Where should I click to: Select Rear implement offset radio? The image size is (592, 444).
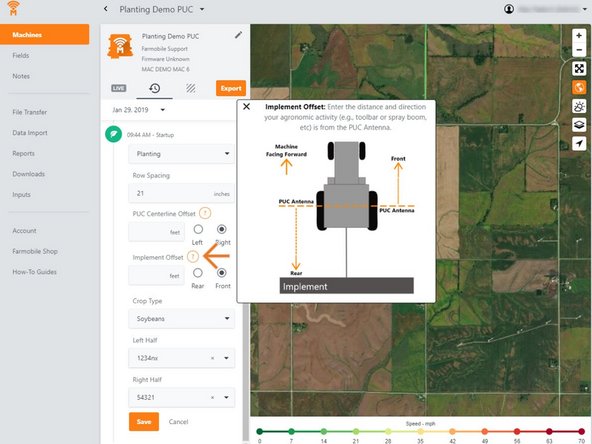(198, 273)
